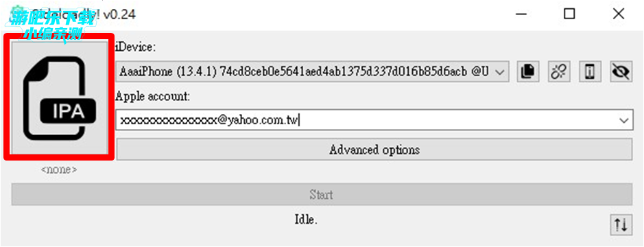This screenshot has width=644, height=247.
Task: Click the IPA file selection icon
Action: 60,97
